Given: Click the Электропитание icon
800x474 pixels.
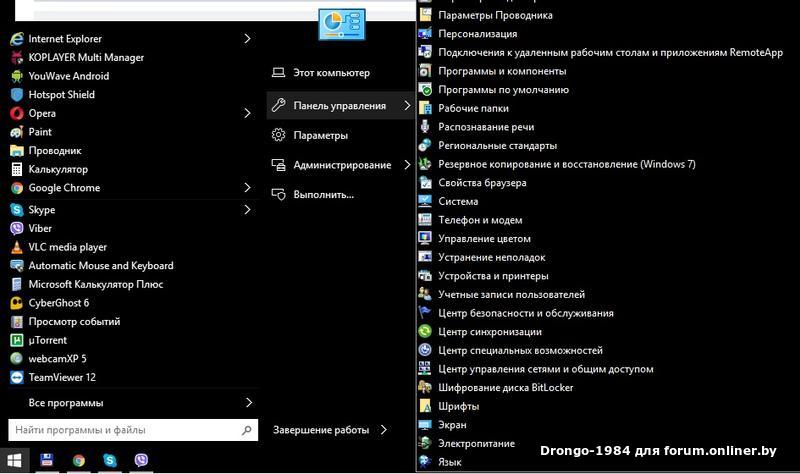Looking at the screenshot, I should (x=425, y=443).
